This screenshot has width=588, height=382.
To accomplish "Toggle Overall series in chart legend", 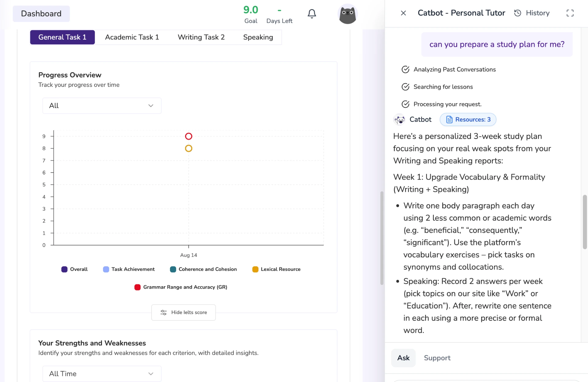I will pos(74,269).
